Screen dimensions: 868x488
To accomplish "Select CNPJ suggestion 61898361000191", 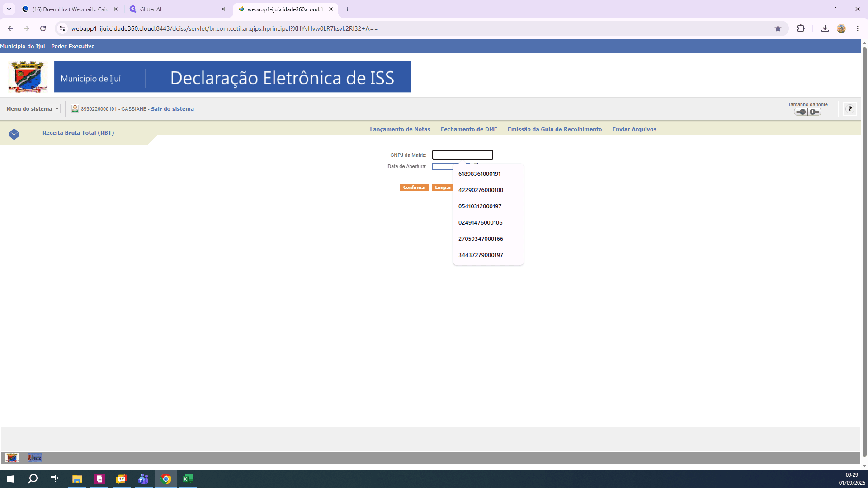I will tap(488, 174).
